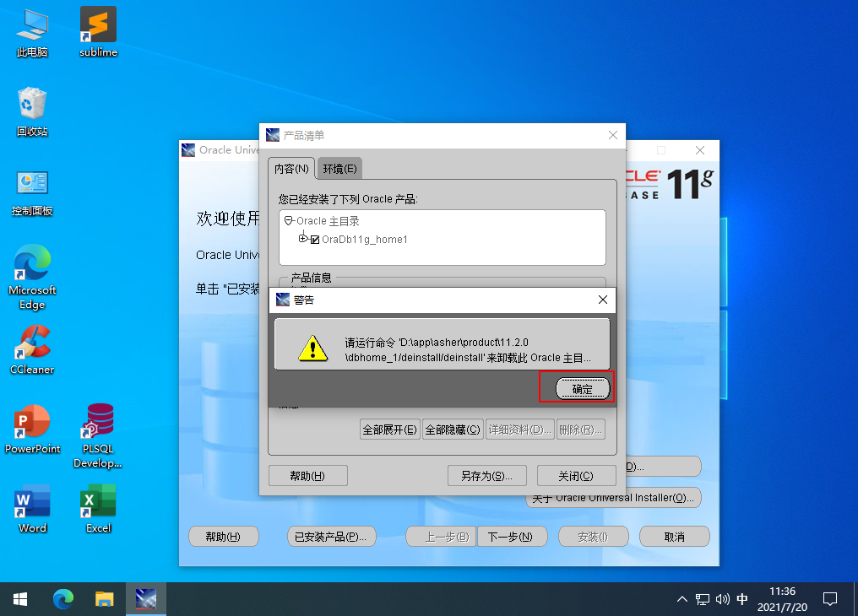
Task: Click Oracle installer taskbar icon
Action: [146, 600]
